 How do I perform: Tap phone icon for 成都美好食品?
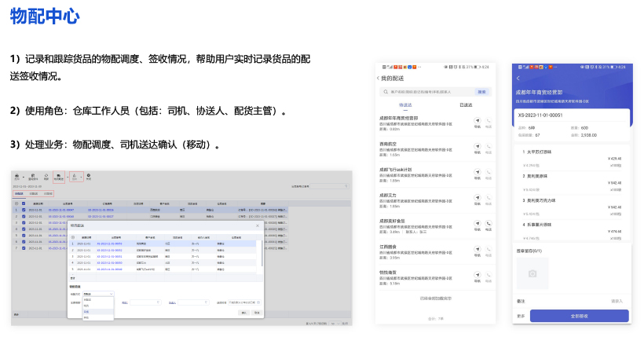coord(488,224)
